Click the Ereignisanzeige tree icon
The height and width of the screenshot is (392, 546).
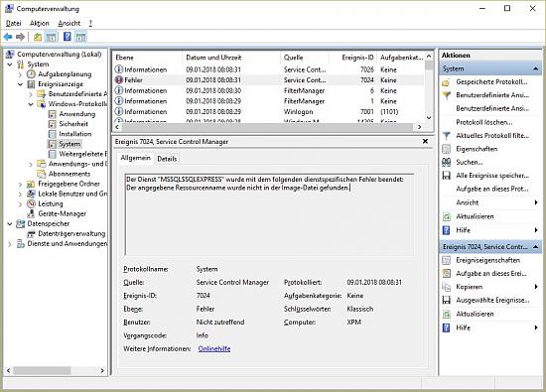tap(32, 84)
